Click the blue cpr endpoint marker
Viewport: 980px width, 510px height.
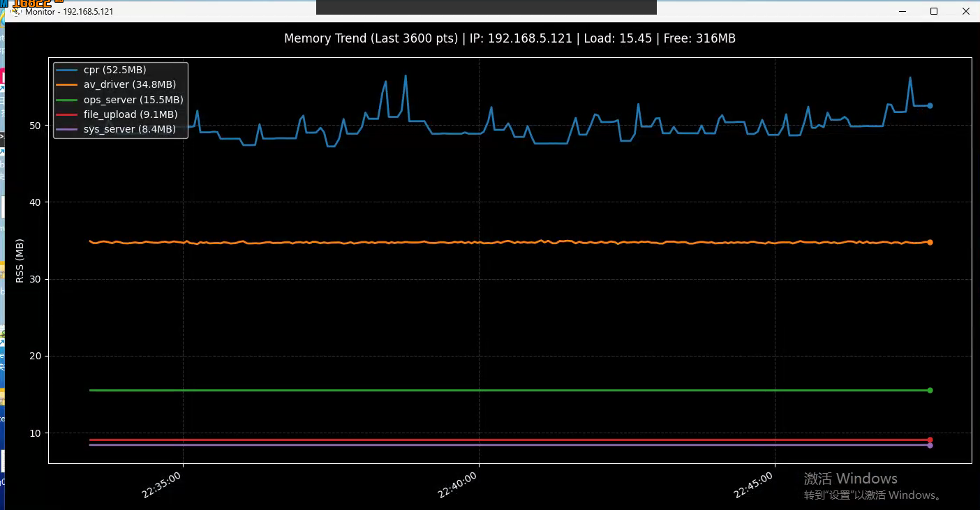[x=930, y=106]
